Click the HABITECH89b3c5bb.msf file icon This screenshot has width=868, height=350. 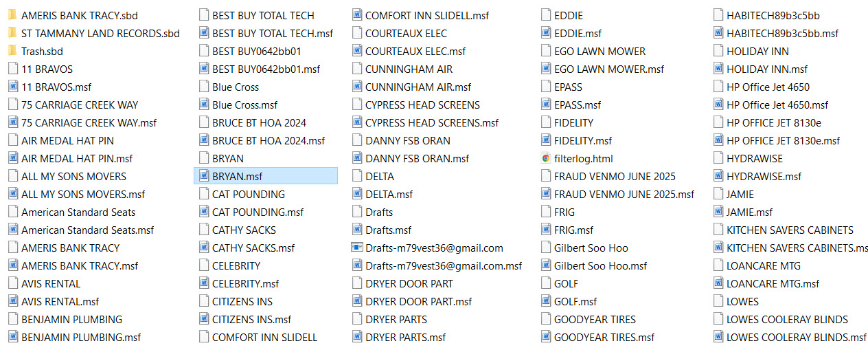click(x=718, y=33)
